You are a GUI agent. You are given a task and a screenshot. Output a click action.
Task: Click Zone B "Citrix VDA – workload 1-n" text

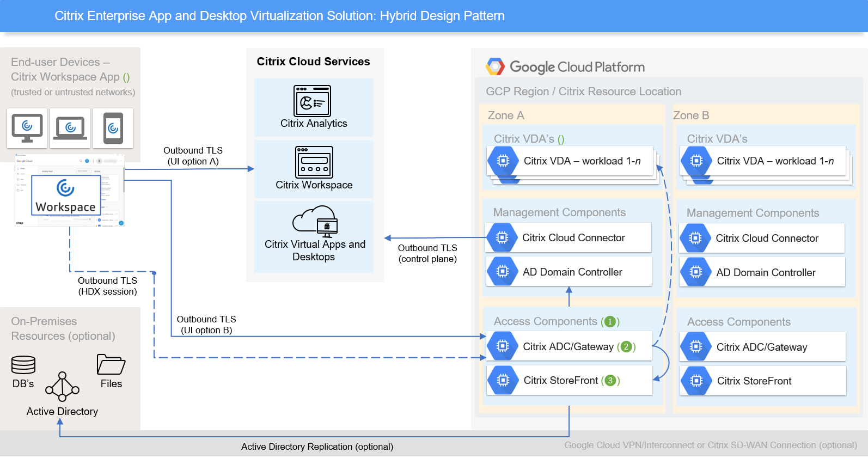(775, 161)
